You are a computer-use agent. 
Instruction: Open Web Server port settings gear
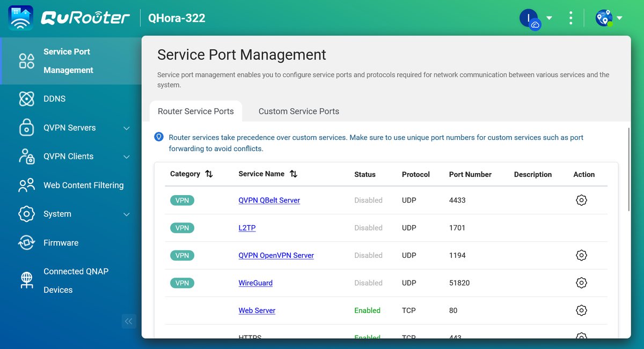581,310
